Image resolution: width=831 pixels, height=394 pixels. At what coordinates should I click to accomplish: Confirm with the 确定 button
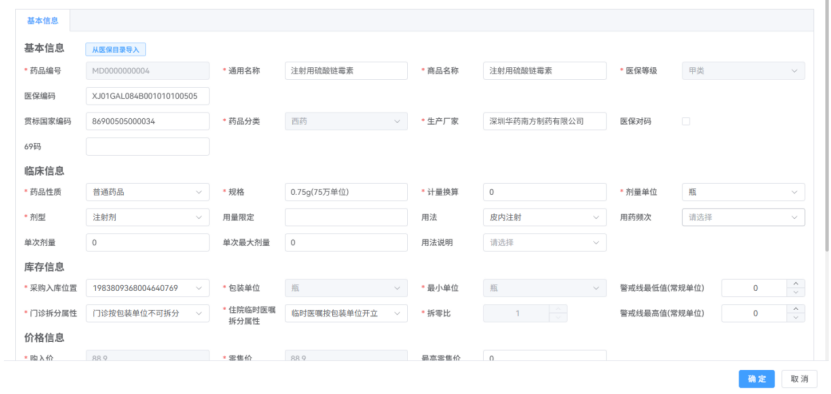pyautogui.click(x=757, y=379)
